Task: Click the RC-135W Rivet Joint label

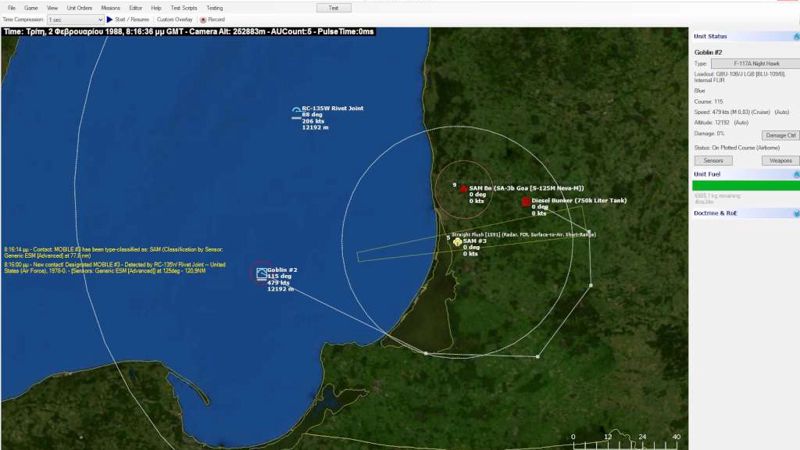Action: 333,108
